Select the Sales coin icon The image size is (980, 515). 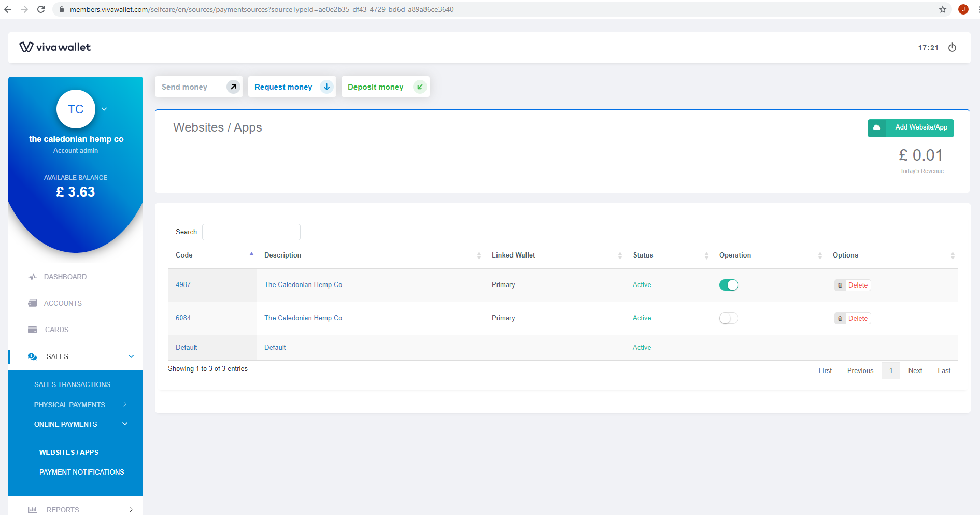click(32, 356)
